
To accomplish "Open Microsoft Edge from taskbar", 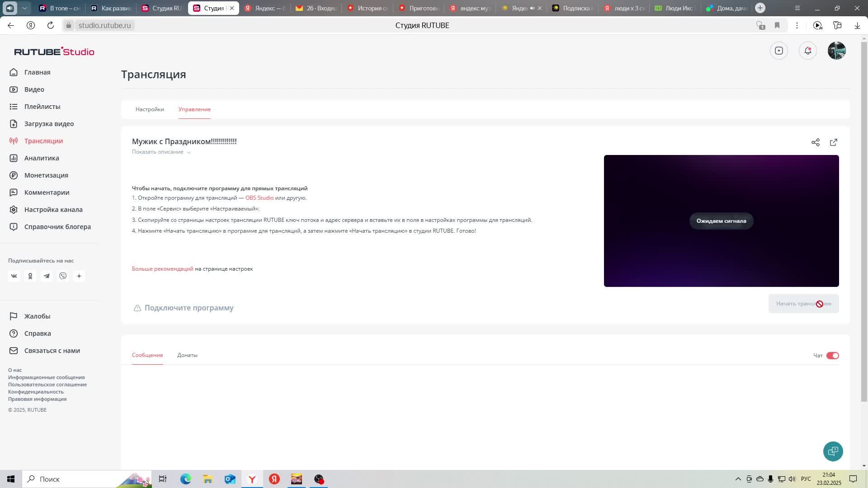I will click(x=186, y=479).
